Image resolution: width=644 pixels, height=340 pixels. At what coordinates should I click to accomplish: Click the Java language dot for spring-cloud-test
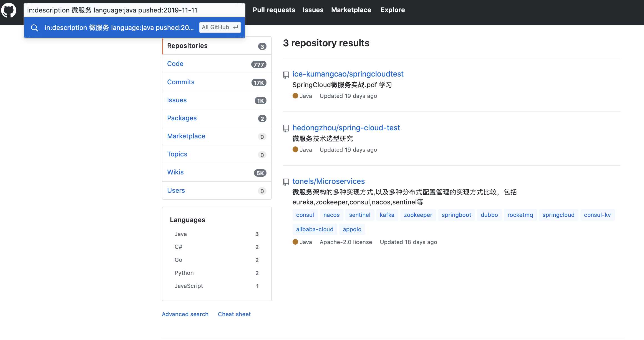coord(295,149)
